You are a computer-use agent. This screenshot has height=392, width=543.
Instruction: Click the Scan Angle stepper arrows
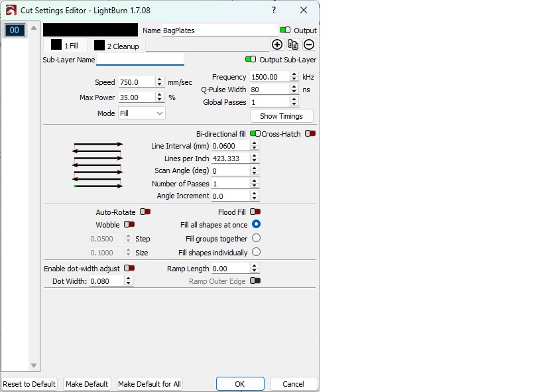[254, 170]
